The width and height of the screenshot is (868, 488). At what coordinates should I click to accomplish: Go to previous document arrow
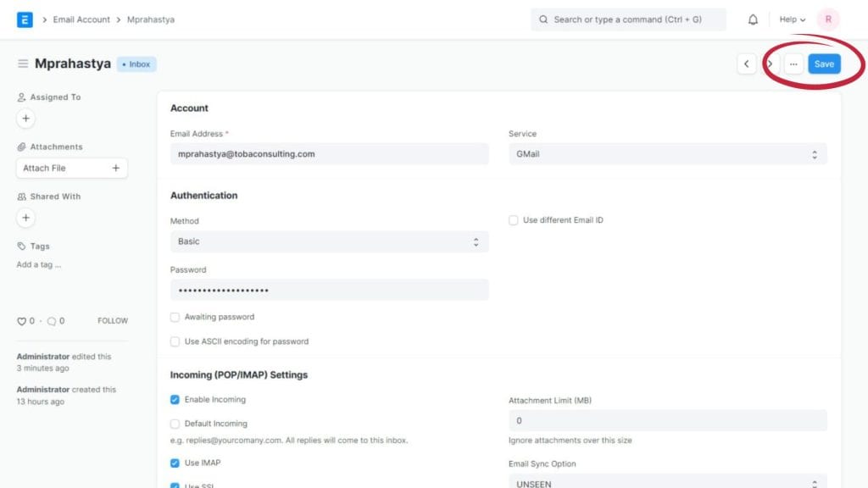coord(746,64)
